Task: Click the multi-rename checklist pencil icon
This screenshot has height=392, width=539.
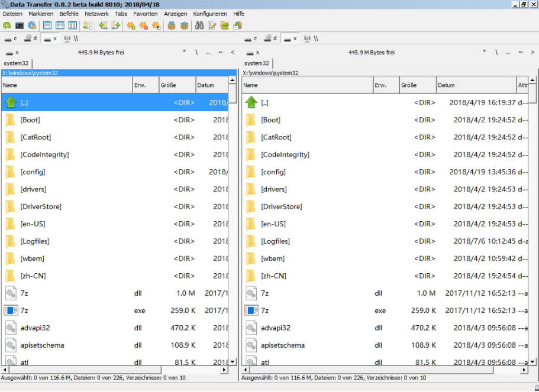Action: (212, 25)
